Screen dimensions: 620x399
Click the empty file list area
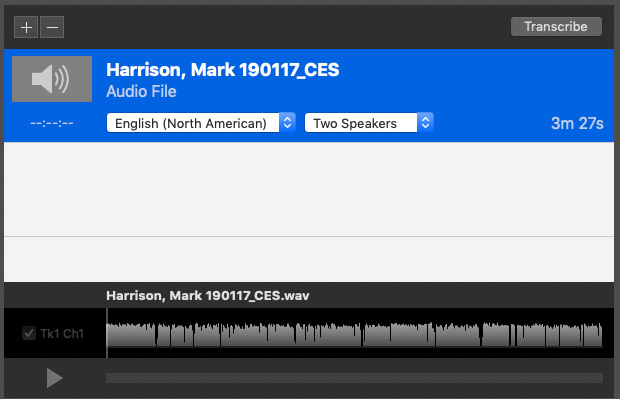tap(309, 212)
